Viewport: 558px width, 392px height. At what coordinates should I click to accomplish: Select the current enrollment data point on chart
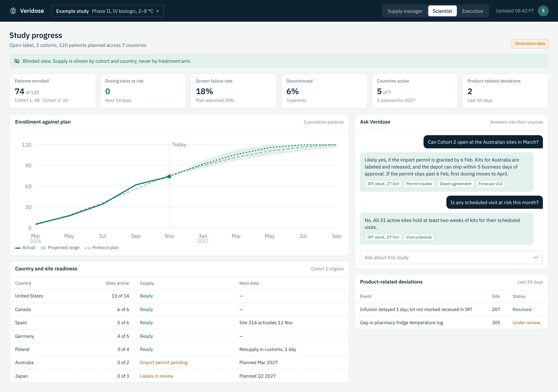pos(169,177)
